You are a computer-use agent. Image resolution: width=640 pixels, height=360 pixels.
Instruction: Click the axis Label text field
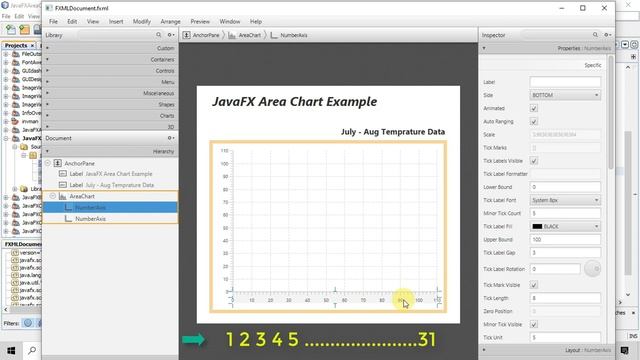(x=565, y=82)
